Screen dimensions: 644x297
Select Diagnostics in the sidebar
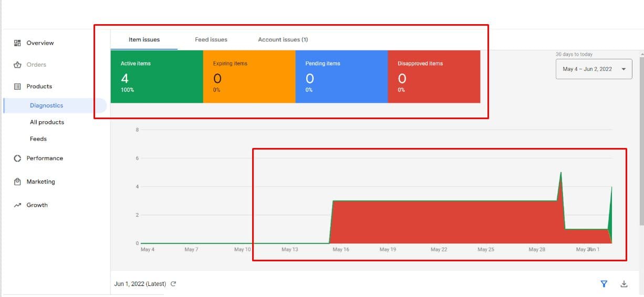tap(55, 105)
